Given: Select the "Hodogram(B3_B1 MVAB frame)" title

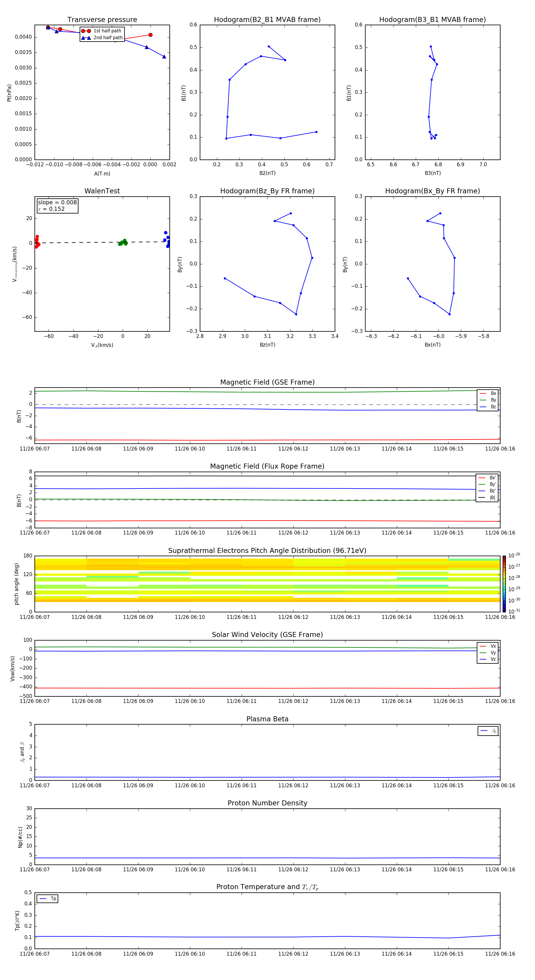Looking at the screenshot, I should click(432, 20).
